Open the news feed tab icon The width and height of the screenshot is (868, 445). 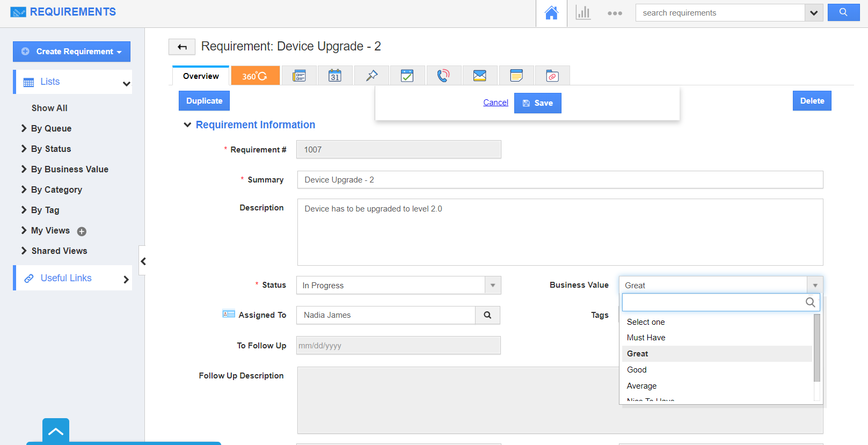point(299,76)
